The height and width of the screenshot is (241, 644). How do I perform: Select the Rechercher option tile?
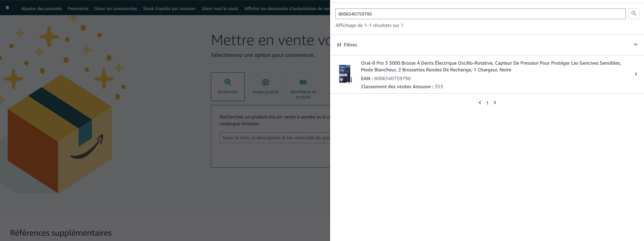click(x=228, y=87)
